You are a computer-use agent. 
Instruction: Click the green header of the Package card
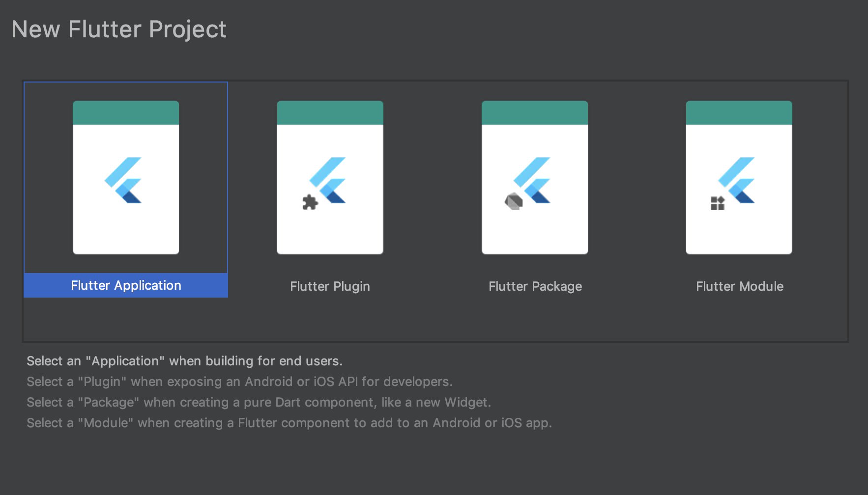pyautogui.click(x=535, y=113)
